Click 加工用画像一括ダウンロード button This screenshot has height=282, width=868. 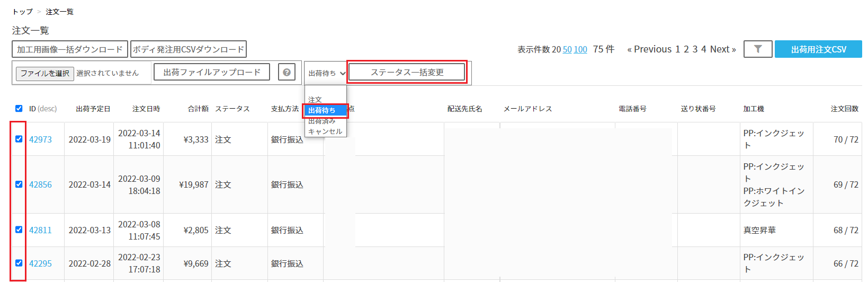(70, 49)
